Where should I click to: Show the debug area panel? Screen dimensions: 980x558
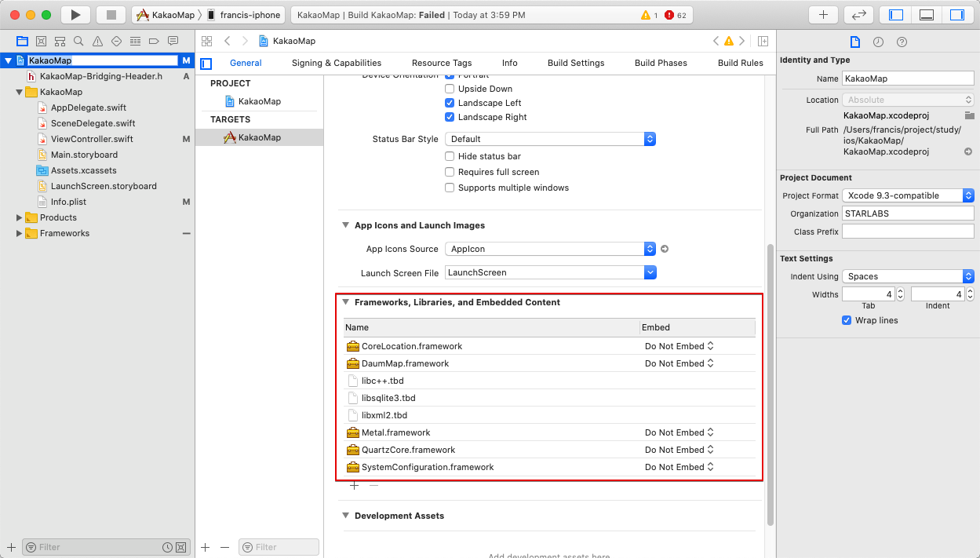pos(926,15)
